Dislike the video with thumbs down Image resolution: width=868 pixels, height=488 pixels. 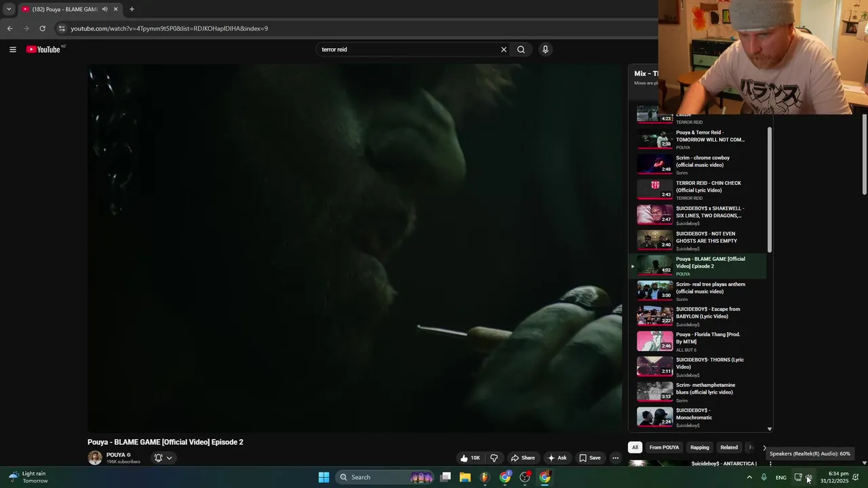point(494,458)
